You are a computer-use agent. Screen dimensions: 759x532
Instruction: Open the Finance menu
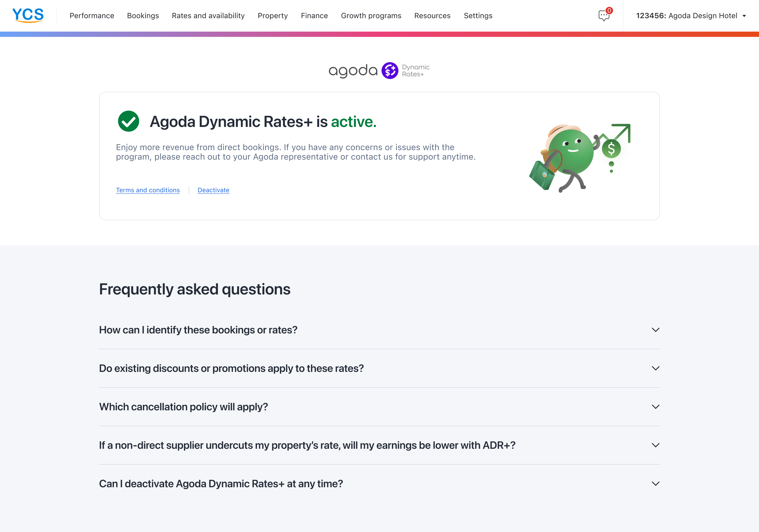click(x=314, y=16)
